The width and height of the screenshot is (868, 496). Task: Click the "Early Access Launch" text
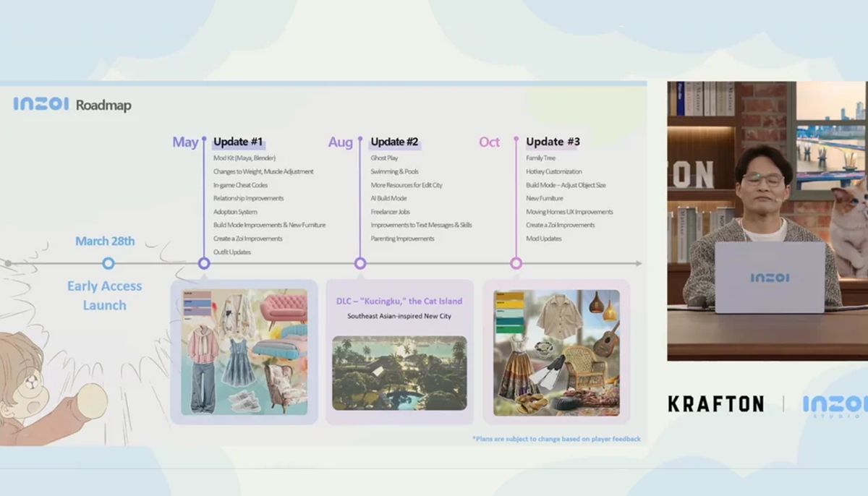105,296
